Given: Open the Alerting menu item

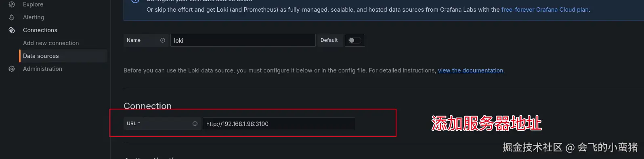Looking at the screenshot, I should (34, 17).
